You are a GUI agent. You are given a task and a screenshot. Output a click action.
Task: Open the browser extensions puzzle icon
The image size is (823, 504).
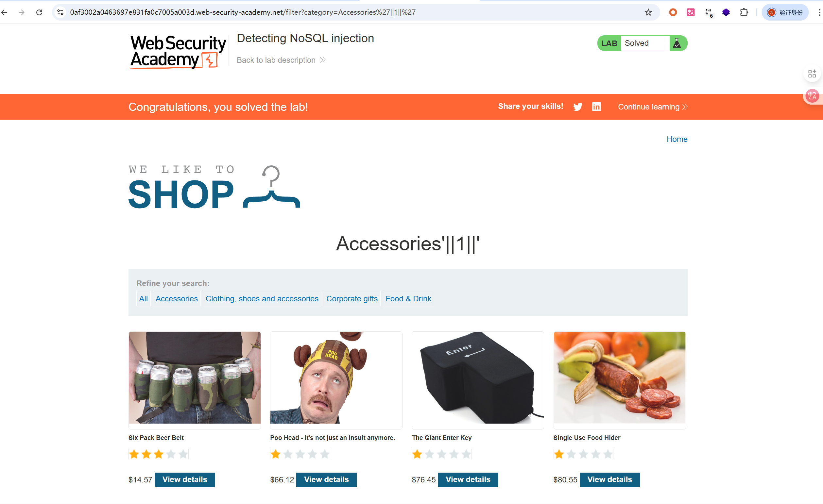[x=744, y=12]
